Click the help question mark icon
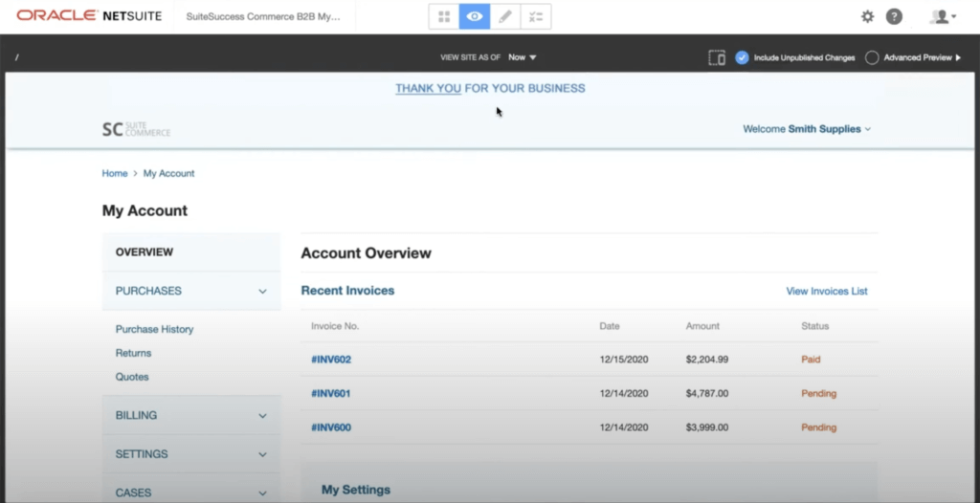The image size is (980, 503). 894,16
